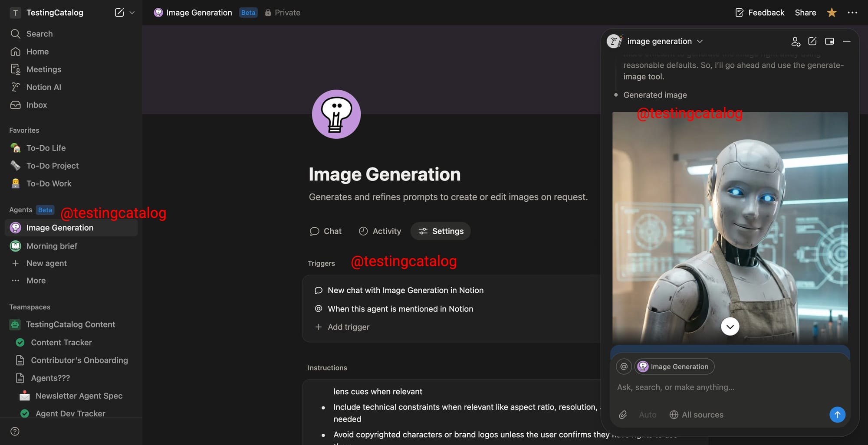Star the Image Generation page as favorite
The image size is (868, 445).
(x=832, y=13)
